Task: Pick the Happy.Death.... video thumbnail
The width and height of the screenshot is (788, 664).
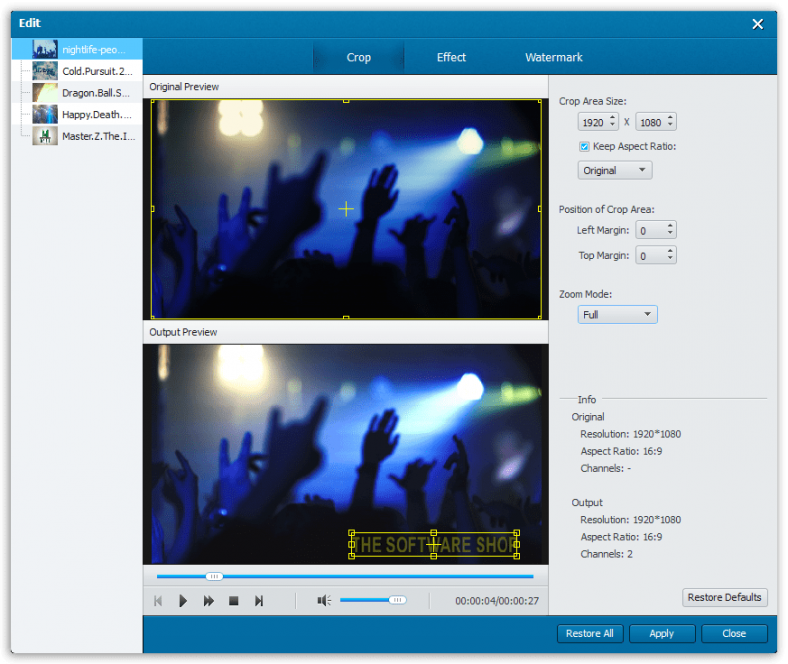Action: (45, 114)
